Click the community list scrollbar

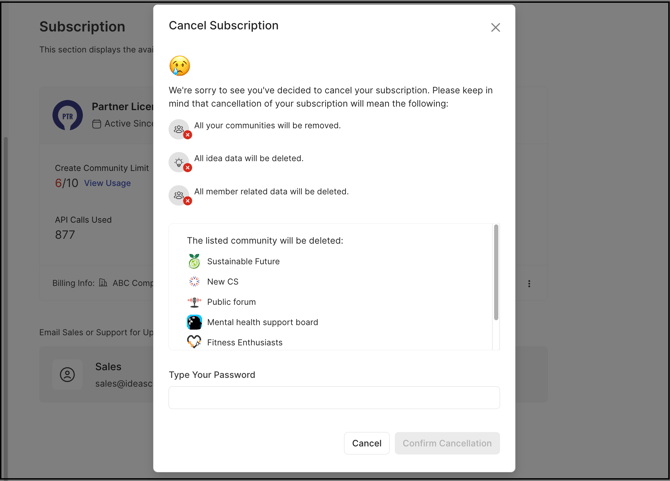click(x=496, y=272)
